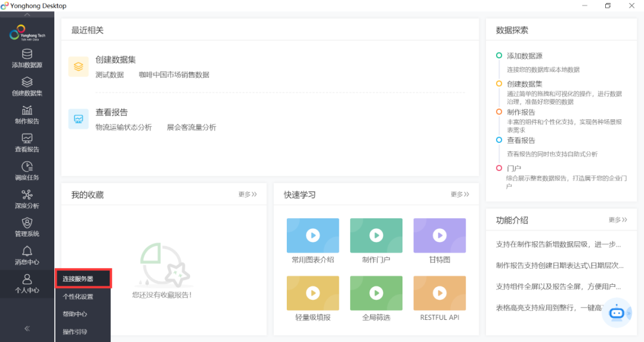Open the chatbot assistant robot icon
This screenshot has height=342, width=644.
(617, 313)
